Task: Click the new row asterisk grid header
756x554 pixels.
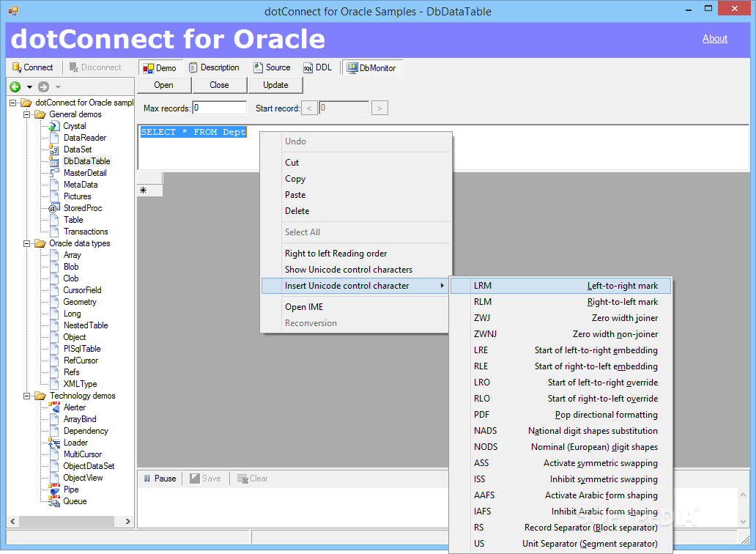Action: click(x=150, y=191)
